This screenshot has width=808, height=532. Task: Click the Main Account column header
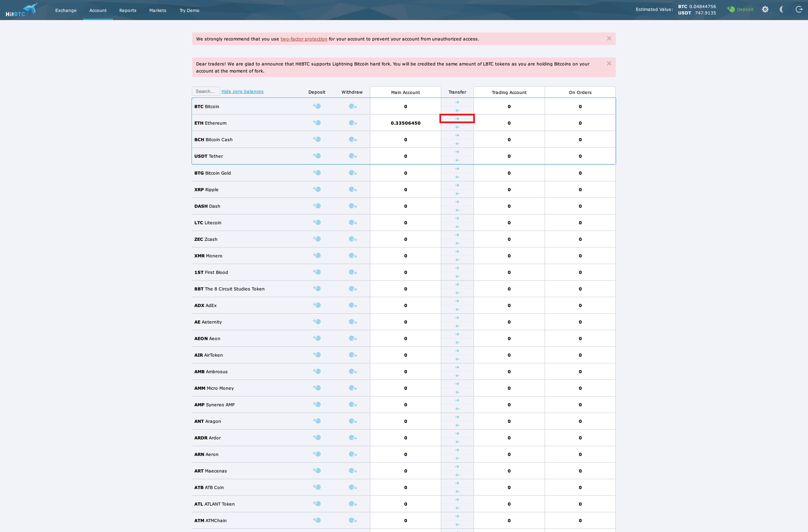pyautogui.click(x=406, y=92)
